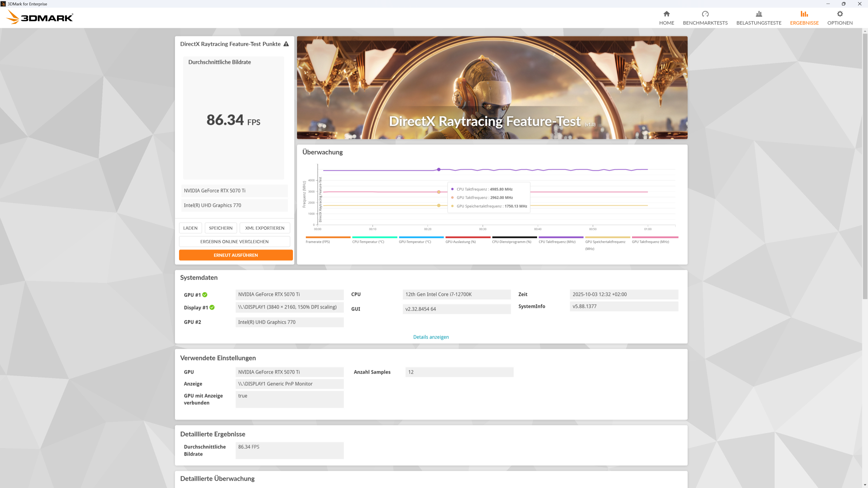
Task: Toggle the CPU-Temperatur legend series
Action: point(368,242)
